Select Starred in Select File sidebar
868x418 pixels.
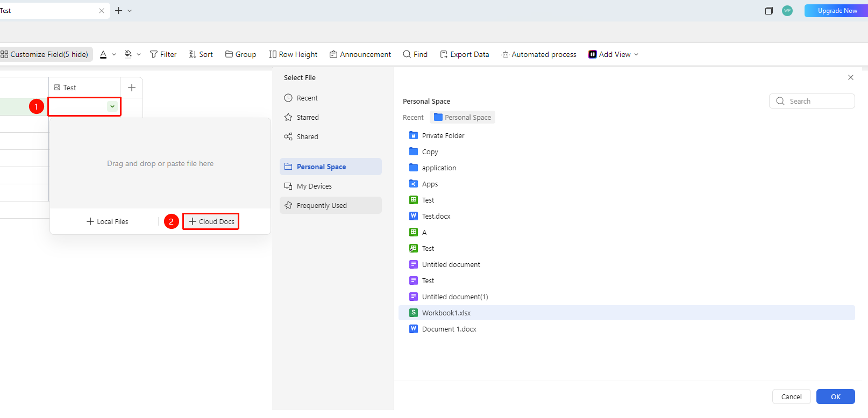point(331,117)
